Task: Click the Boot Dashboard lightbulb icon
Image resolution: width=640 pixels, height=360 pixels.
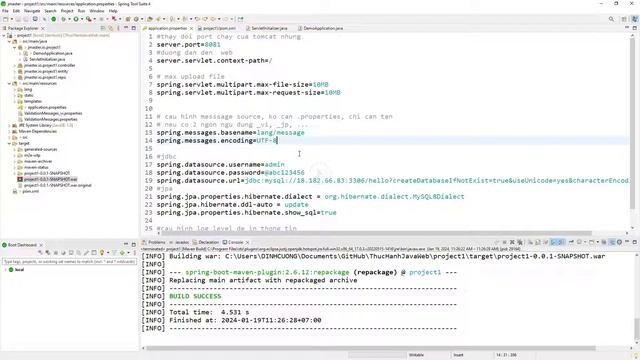Action: click(x=102, y=253)
